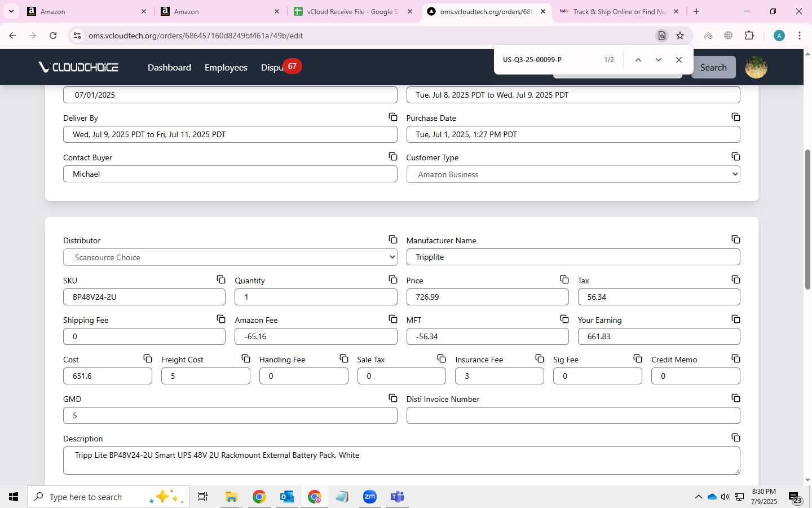Copy the Manufacturer Name value
The height and width of the screenshot is (508, 812).
coord(736,239)
